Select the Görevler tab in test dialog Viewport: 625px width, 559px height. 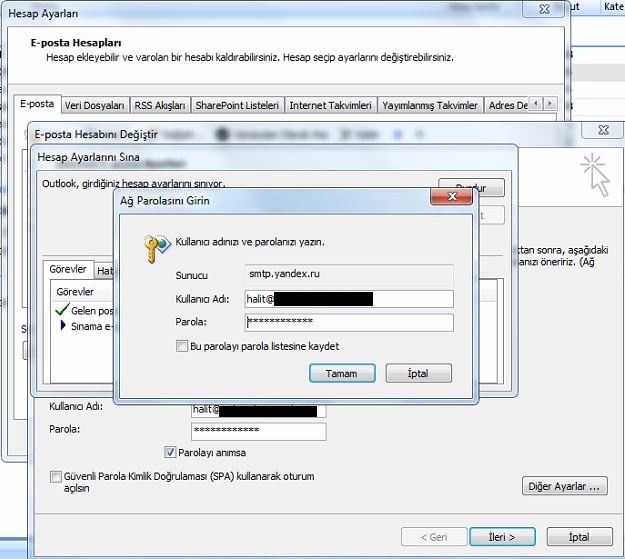(69, 270)
